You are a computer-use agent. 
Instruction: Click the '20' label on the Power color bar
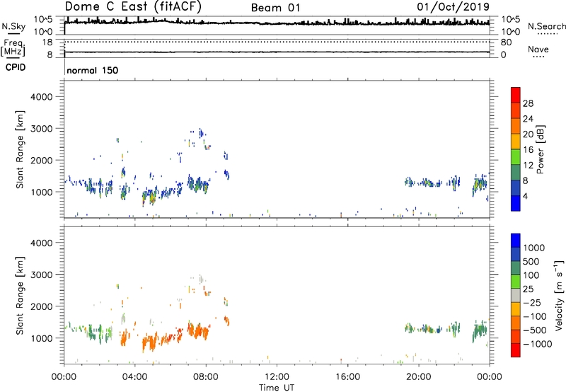[x=528, y=134]
